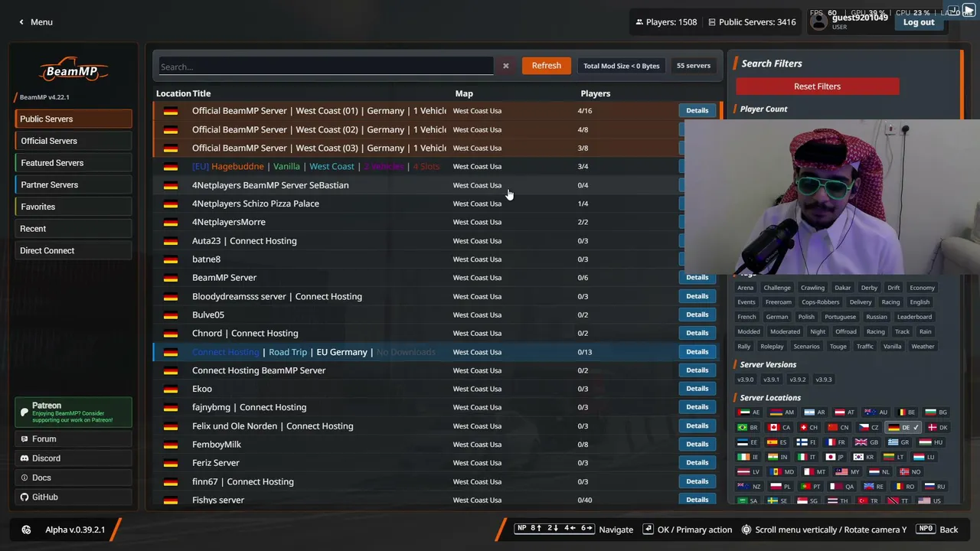This screenshot has width=980, height=551.
Task: Toggle the BR location filter
Action: click(748, 427)
